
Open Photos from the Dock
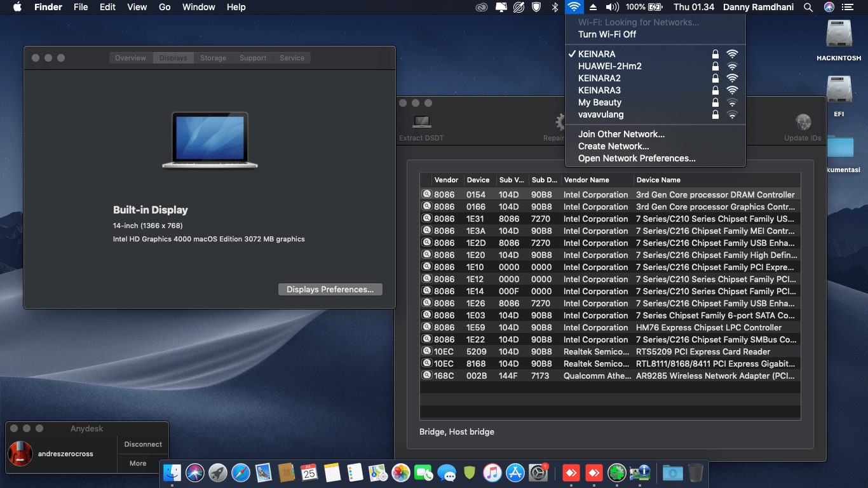tap(401, 472)
